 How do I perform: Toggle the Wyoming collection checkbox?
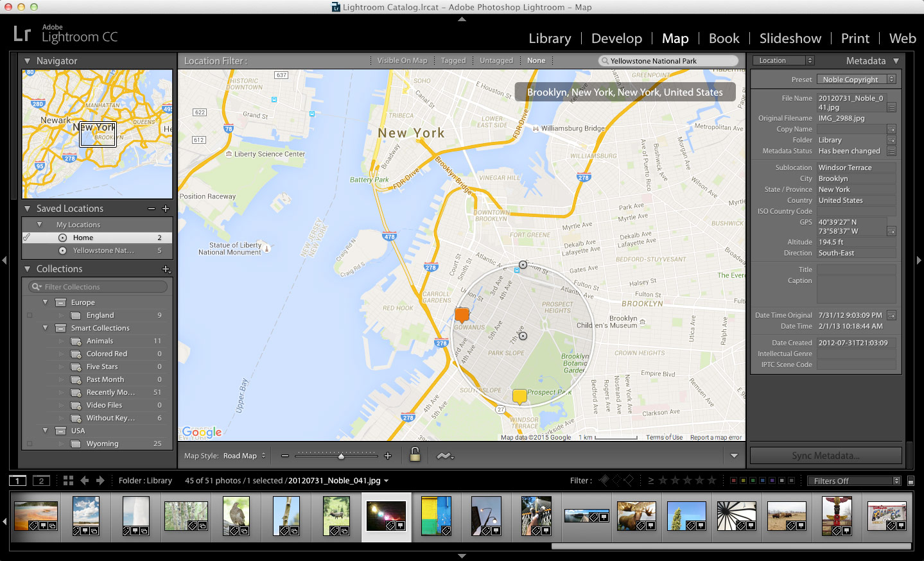click(30, 444)
